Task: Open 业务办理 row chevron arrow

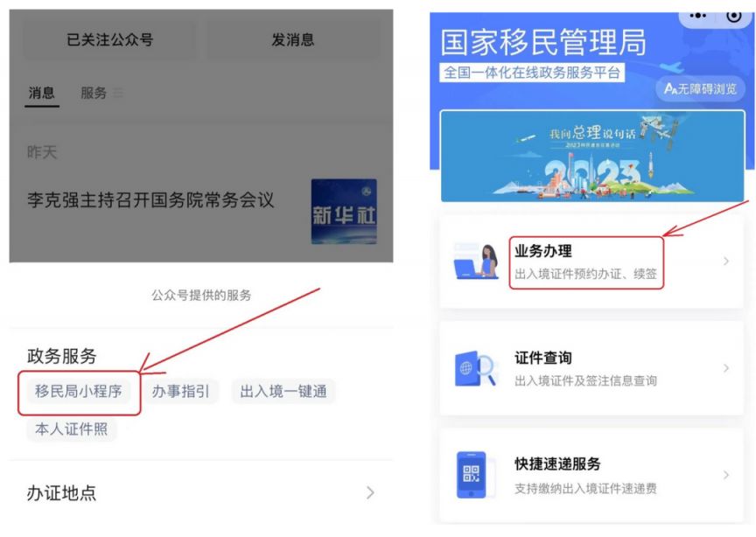Action: click(x=726, y=262)
